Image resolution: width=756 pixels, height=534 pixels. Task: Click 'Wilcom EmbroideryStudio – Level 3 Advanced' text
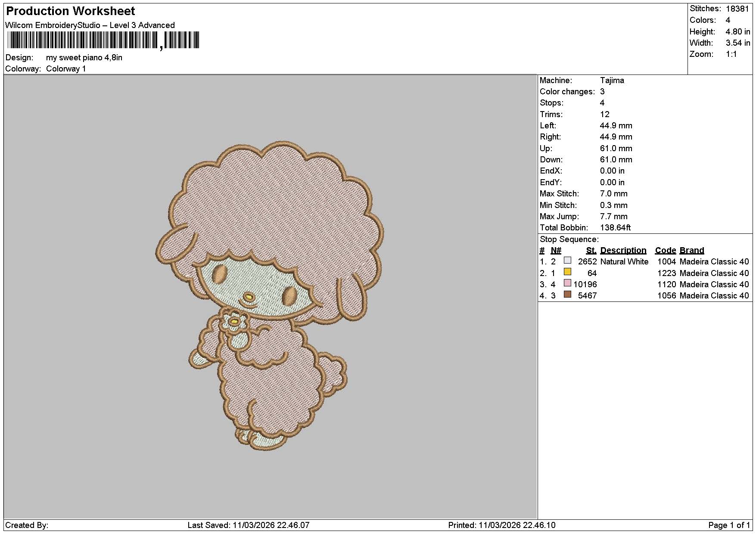(90, 25)
